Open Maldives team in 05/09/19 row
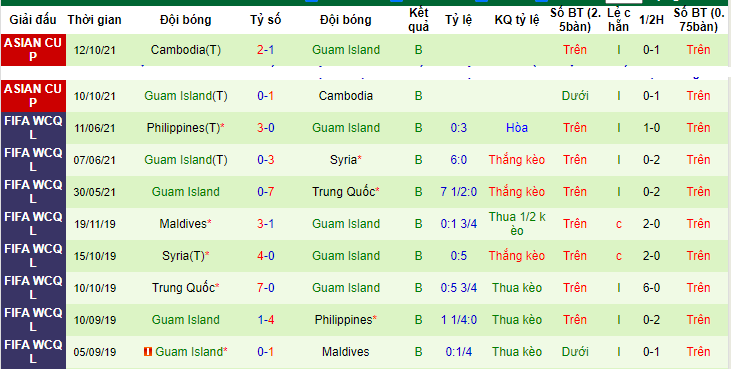 tap(346, 352)
